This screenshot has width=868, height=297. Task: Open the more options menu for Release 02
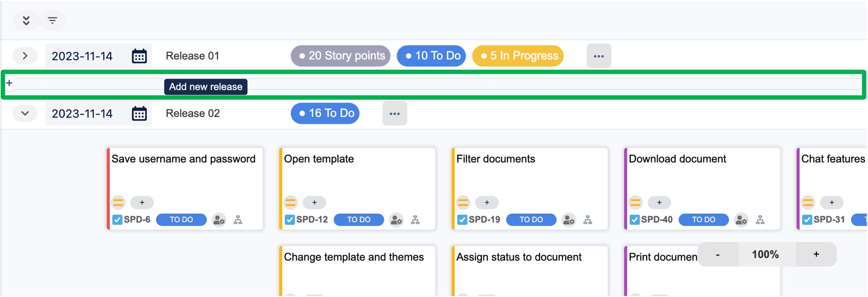(394, 114)
